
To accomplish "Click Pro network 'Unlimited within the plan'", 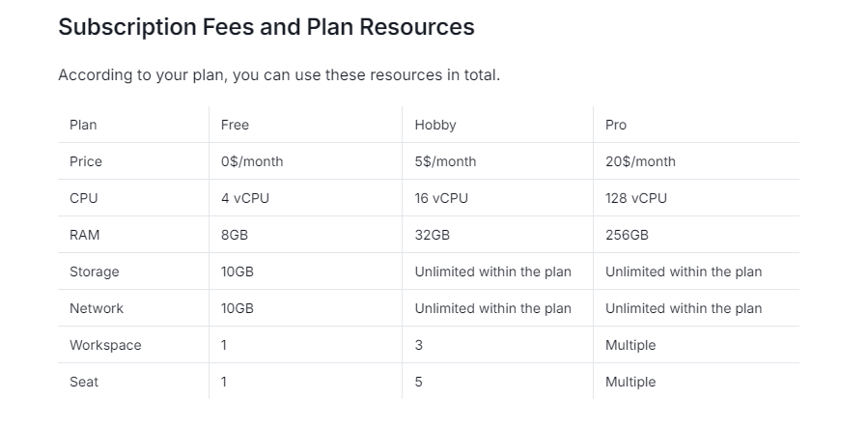I will [x=684, y=308].
